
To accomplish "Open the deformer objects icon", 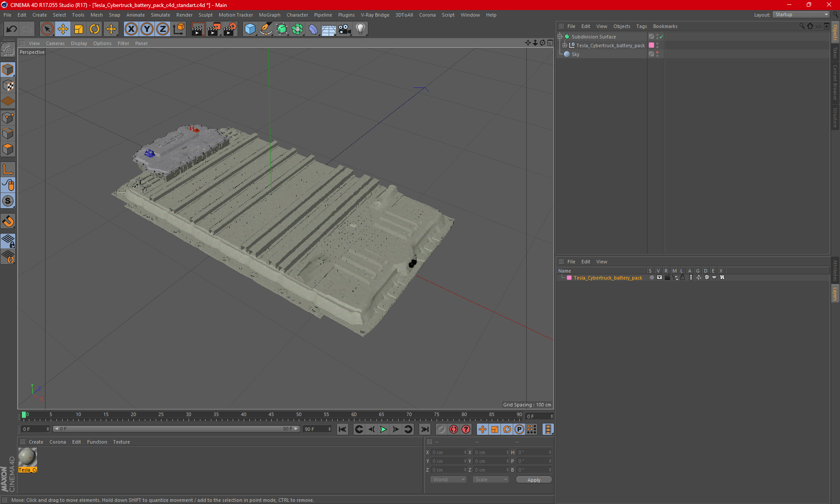I will [313, 29].
